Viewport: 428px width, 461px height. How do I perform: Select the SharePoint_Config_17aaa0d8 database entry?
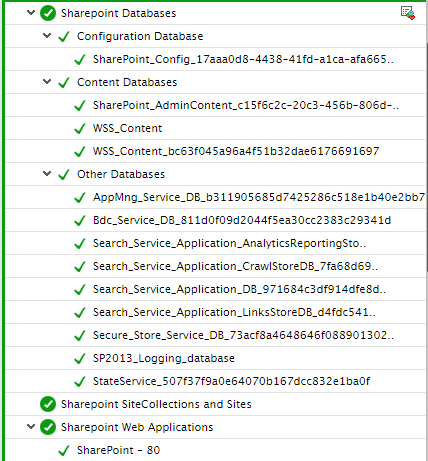pyautogui.click(x=243, y=59)
